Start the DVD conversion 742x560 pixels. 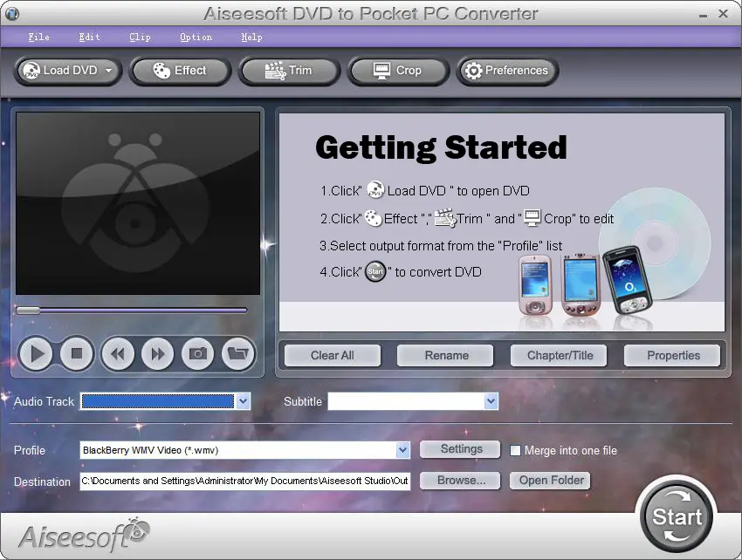point(677,516)
